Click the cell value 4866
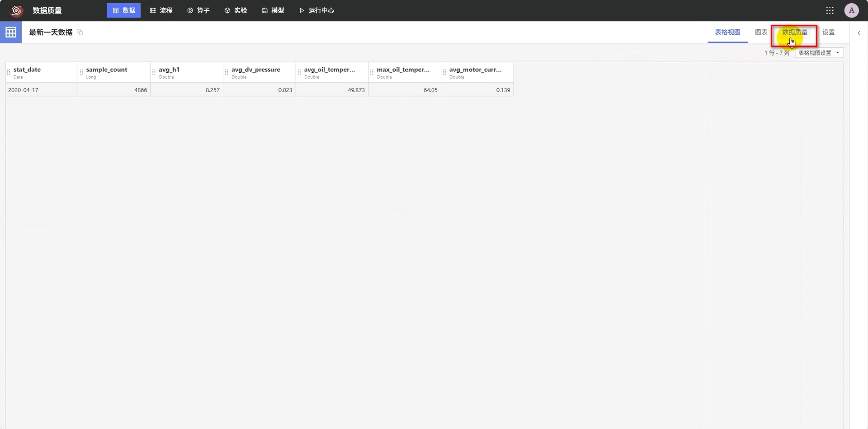 point(114,90)
